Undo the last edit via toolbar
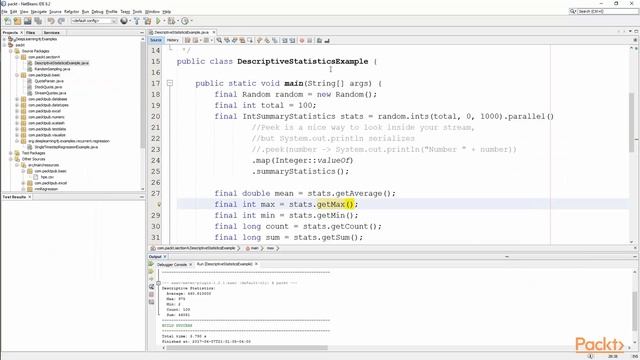 (x=51, y=21)
